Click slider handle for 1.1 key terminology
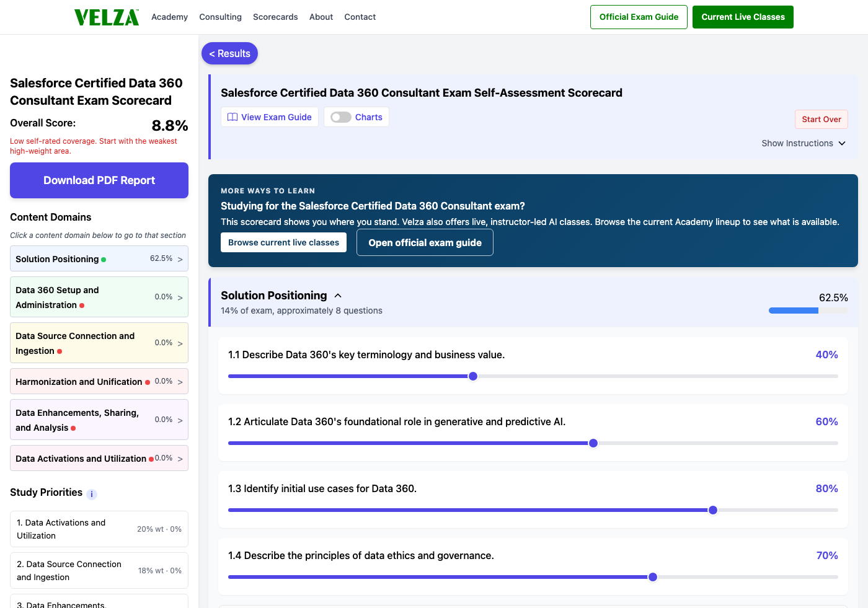 pyautogui.click(x=473, y=376)
